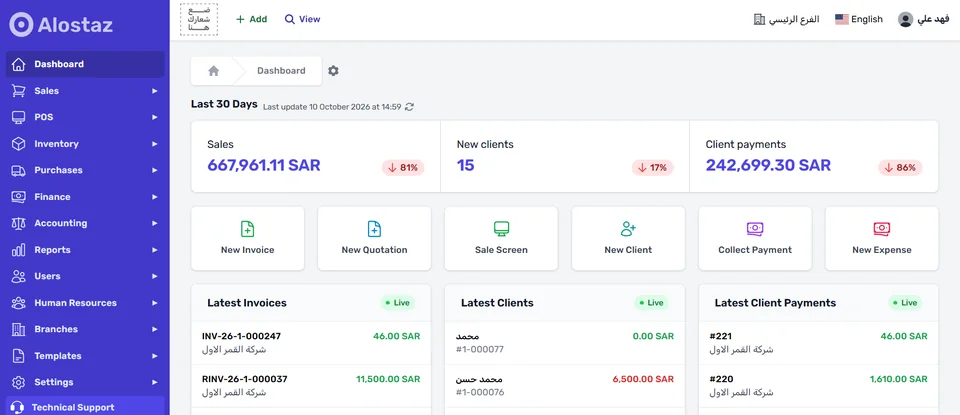The image size is (960, 415).
Task: Open client محمد حسن entry
Action: 564,386
